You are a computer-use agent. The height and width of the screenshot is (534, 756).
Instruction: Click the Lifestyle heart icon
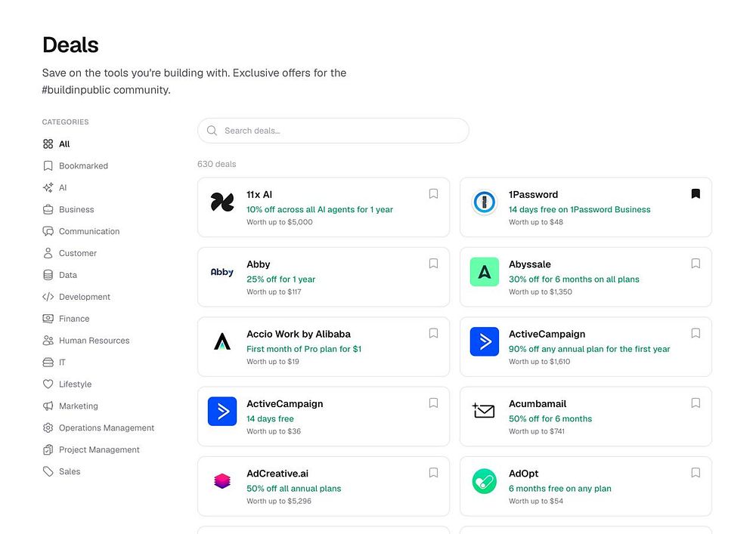[48, 384]
